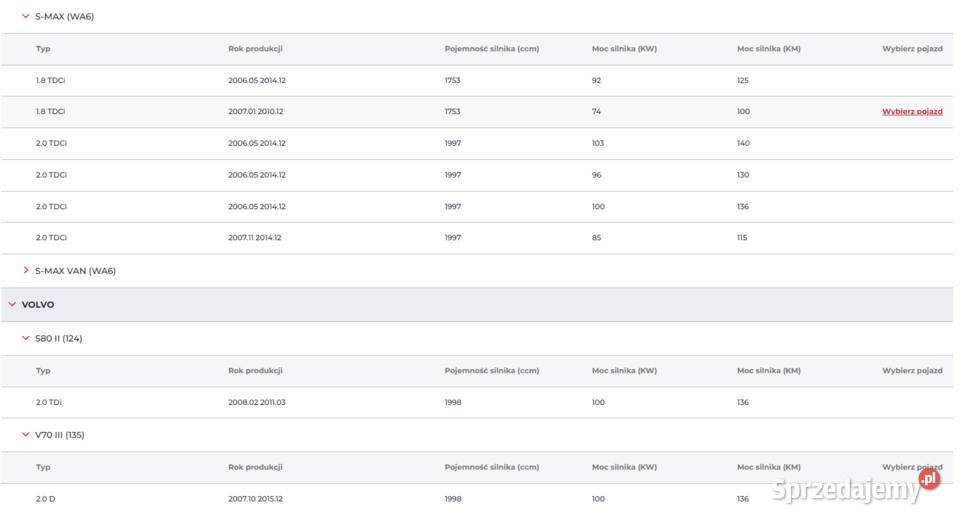
Task: Click '2006.05 2014.12' in the 96 KW row
Action: [x=257, y=175]
